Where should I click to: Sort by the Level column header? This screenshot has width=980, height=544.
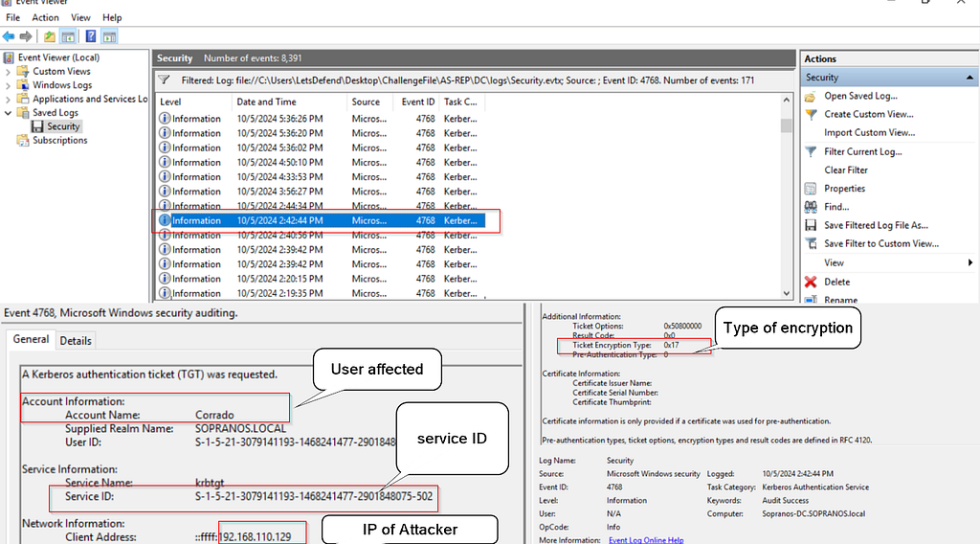point(193,102)
